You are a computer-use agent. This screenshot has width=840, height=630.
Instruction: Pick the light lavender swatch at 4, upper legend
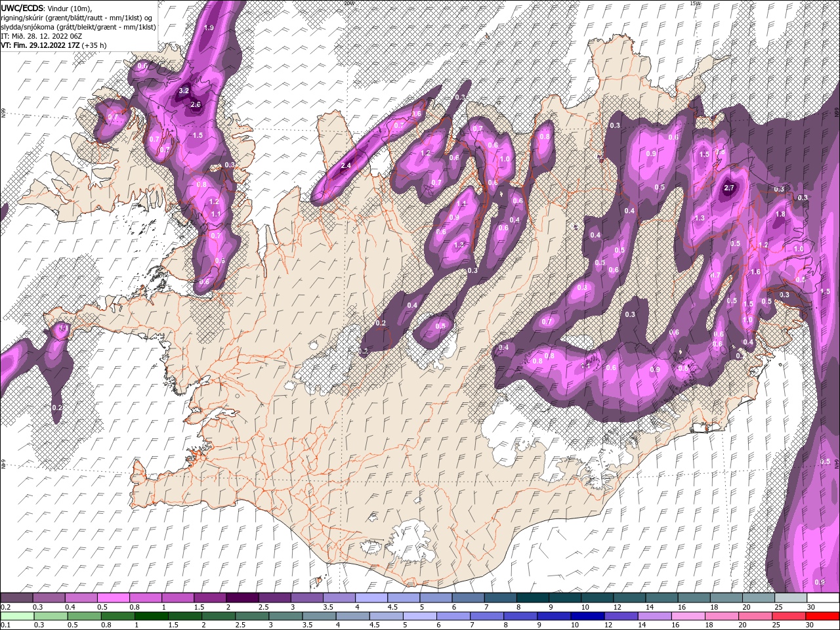(371, 598)
